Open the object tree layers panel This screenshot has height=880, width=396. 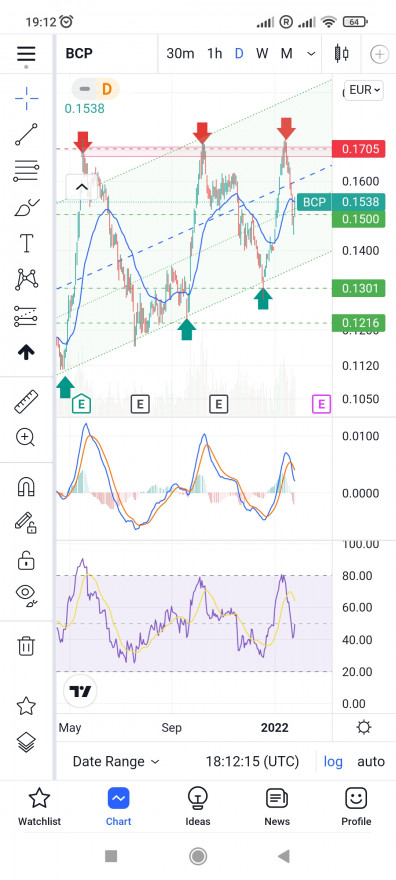point(26,742)
